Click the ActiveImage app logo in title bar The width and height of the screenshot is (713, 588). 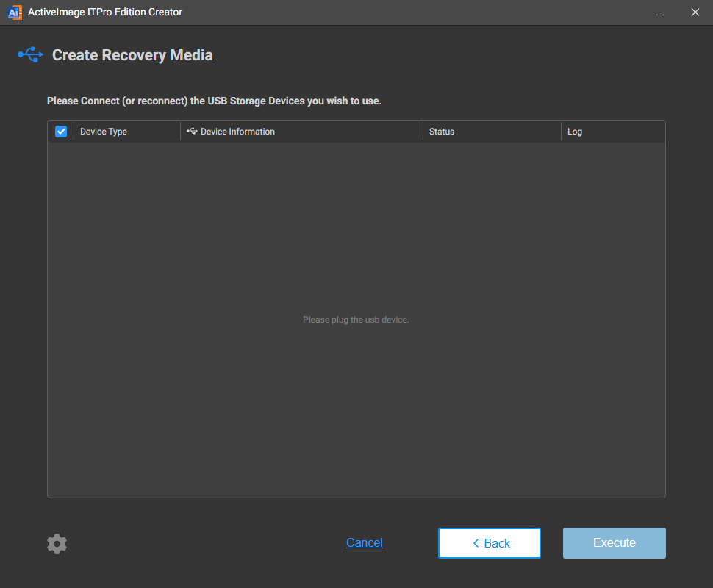[14, 12]
